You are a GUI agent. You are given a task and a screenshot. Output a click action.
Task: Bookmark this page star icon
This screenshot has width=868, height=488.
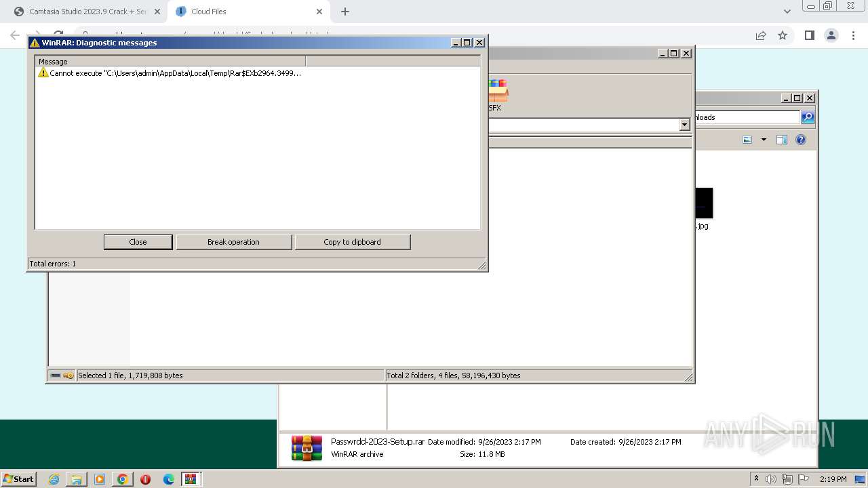(x=783, y=35)
